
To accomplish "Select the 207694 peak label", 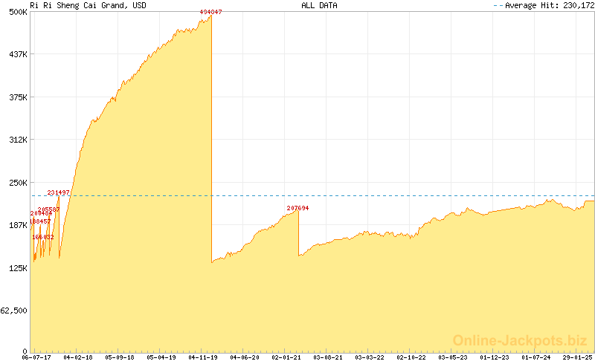I will click(297, 208).
